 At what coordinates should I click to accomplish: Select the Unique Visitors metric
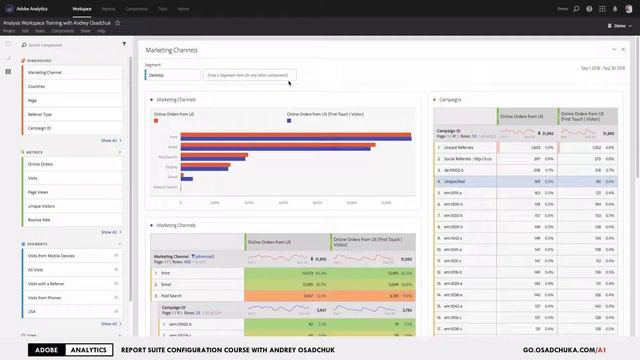[x=72, y=206]
